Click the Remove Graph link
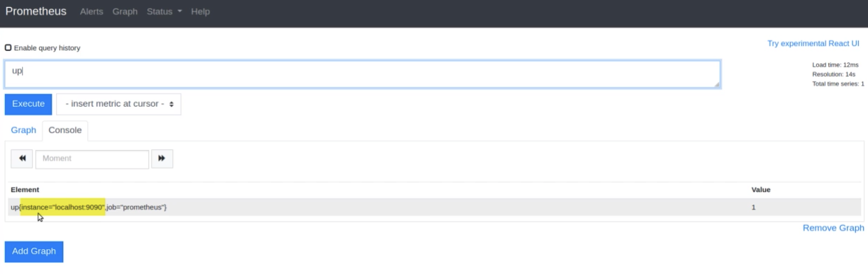Viewport: 868px width, 274px height. click(x=833, y=228)
